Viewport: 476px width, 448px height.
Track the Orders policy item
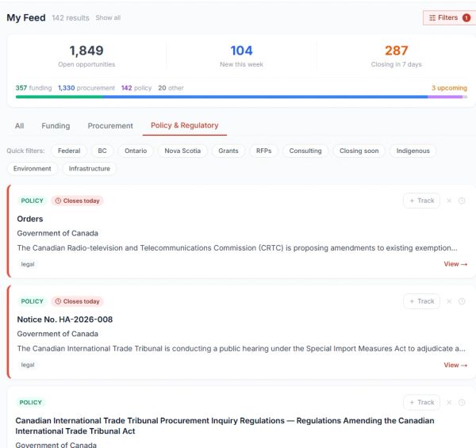click(422, 201)
